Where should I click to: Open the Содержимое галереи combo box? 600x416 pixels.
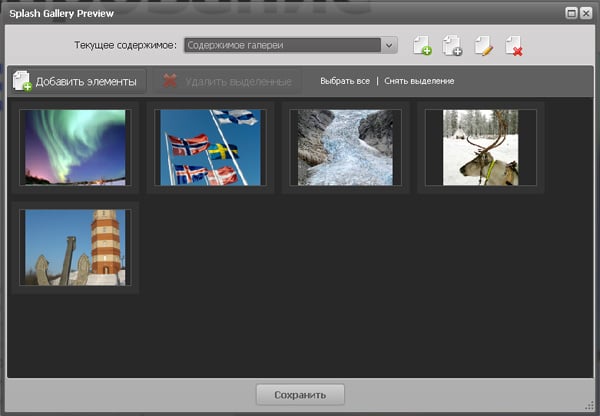click(x=281, y=45)
